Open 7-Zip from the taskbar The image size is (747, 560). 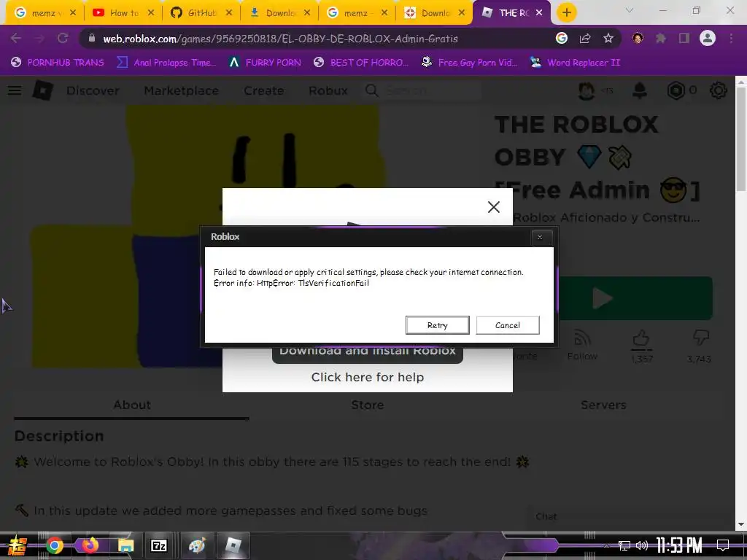click(158, 545)
